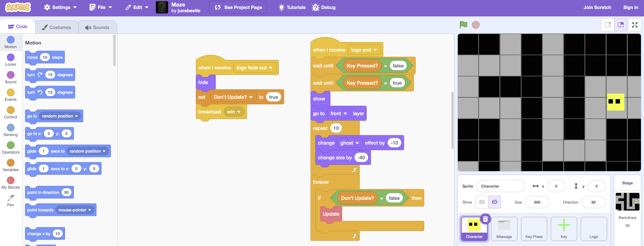Screen dimensions: 644x246
Task: Click See Project Page button
Action: point(238,7)
